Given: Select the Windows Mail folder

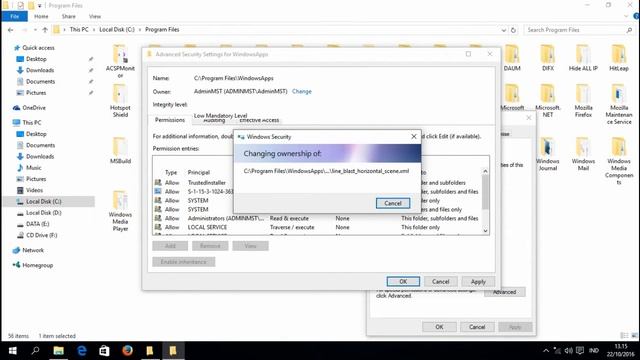Looking at the screenshot, I should (583, 154).
